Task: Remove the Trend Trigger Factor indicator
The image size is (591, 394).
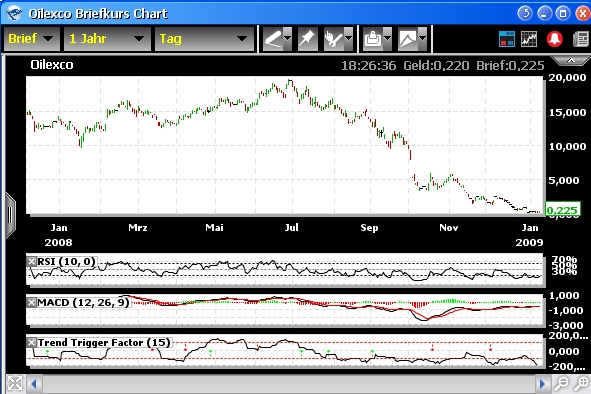Action: pyautogui.click(x=32, y=342)
